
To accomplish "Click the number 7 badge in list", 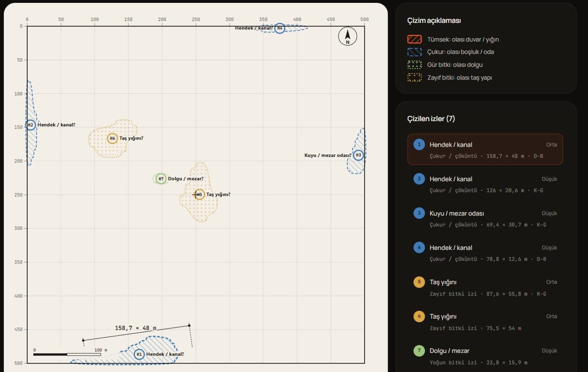I will coord(419,351).
